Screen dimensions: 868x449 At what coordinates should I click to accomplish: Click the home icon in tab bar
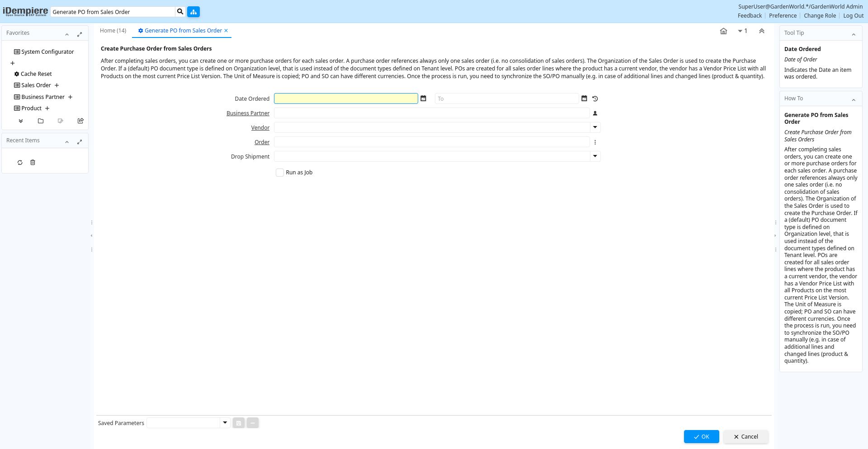723,31
